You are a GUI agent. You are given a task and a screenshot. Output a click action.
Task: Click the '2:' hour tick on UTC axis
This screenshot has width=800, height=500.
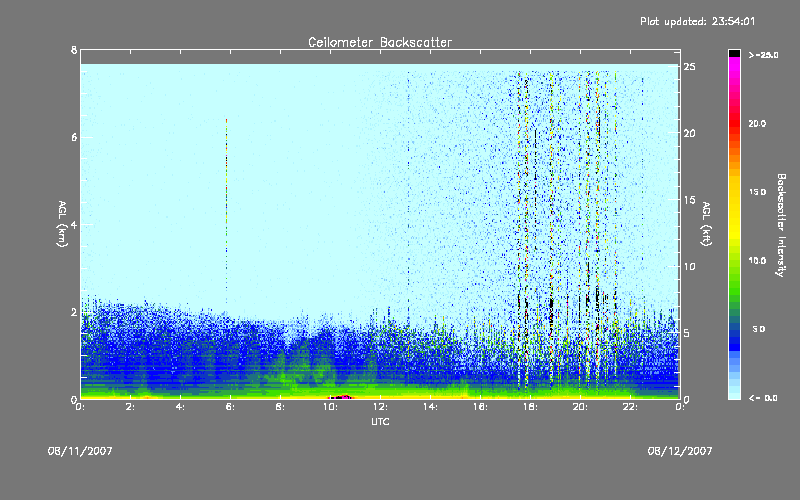pos(131,407)
